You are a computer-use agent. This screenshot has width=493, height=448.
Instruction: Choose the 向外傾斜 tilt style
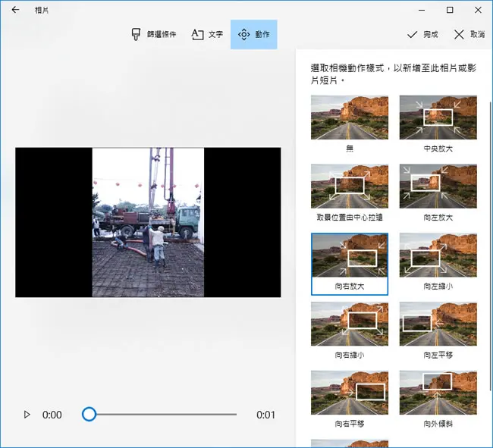438,400
